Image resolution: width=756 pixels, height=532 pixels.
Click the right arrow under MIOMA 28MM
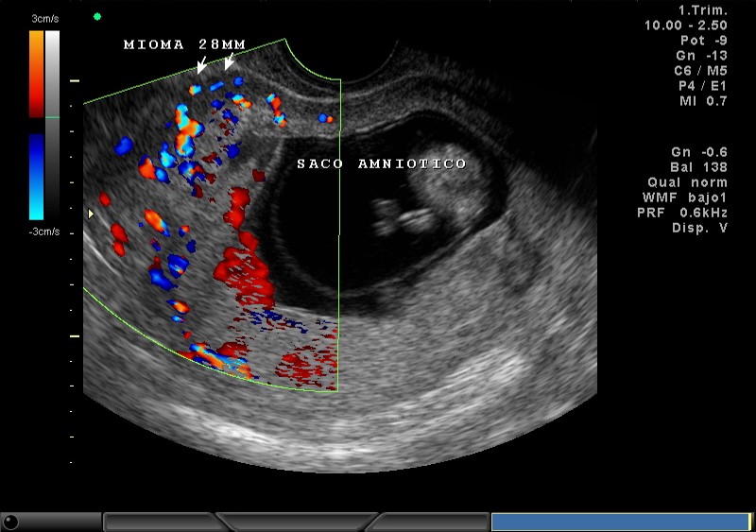tap(228, 63)
